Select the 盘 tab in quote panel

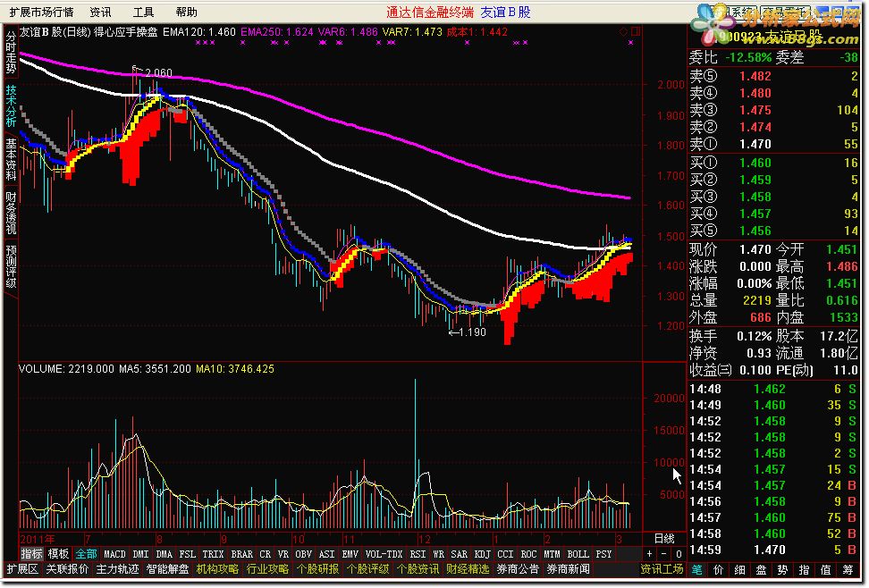(x=762, y=569)
